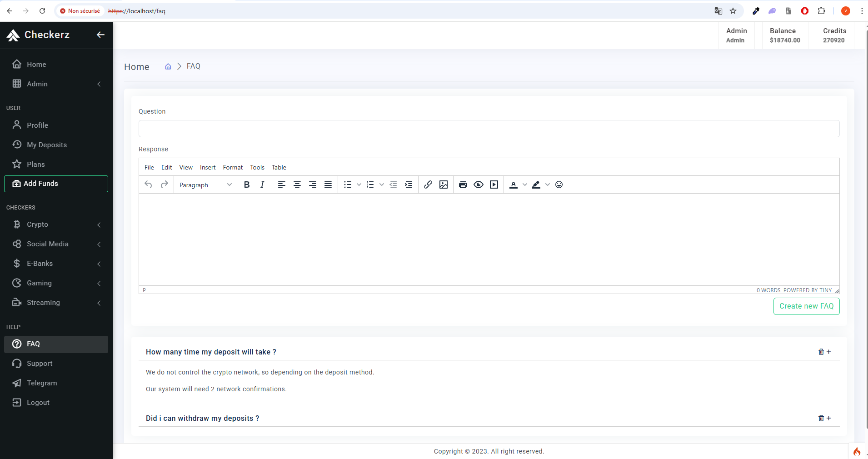Screen dimensions: 868x459
Task: Open the Format menu in the editor
Action: (233, 167)
